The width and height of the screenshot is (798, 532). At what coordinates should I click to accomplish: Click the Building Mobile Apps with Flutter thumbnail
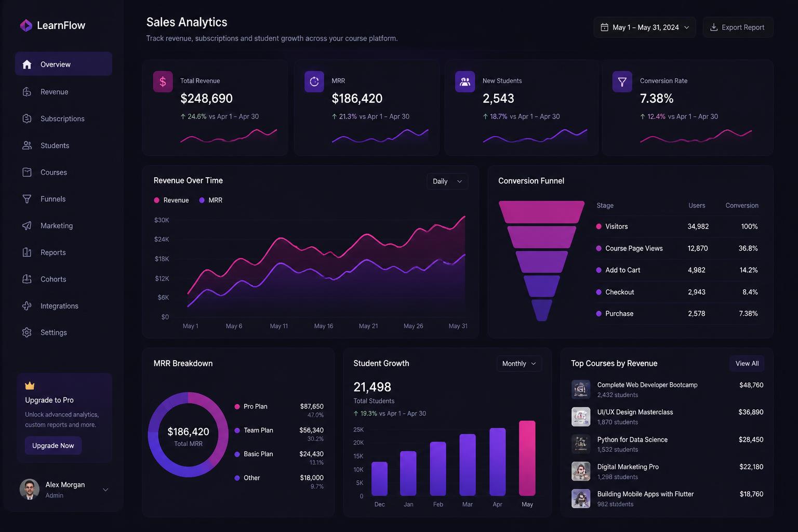pyautogui.click(x=581, y=499)
